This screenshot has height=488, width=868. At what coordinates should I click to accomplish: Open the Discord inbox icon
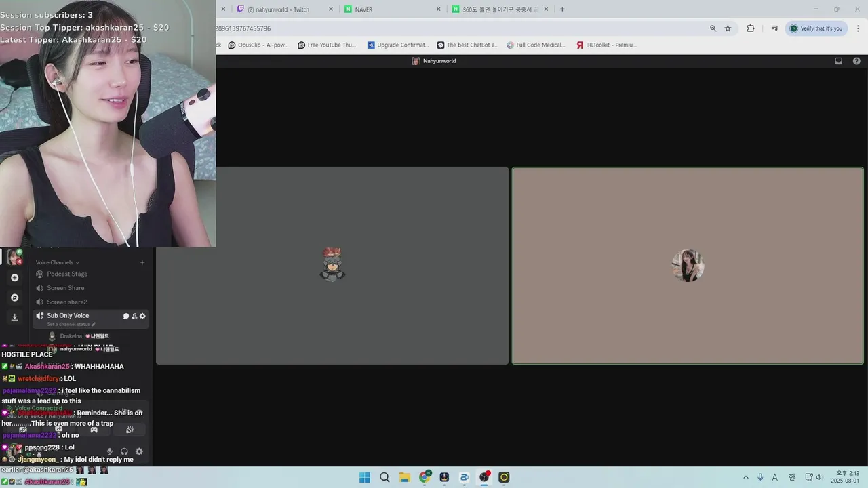click(838, 61)
